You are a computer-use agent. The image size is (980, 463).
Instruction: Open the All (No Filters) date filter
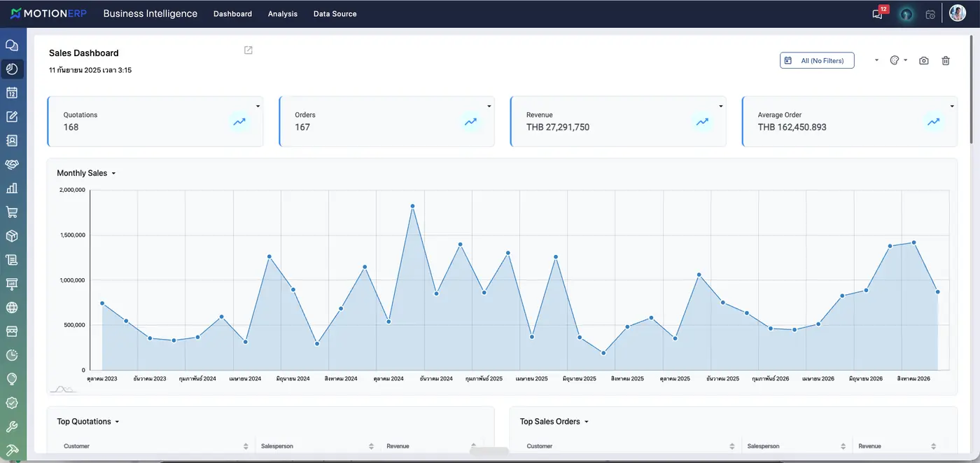coord(817,60)
